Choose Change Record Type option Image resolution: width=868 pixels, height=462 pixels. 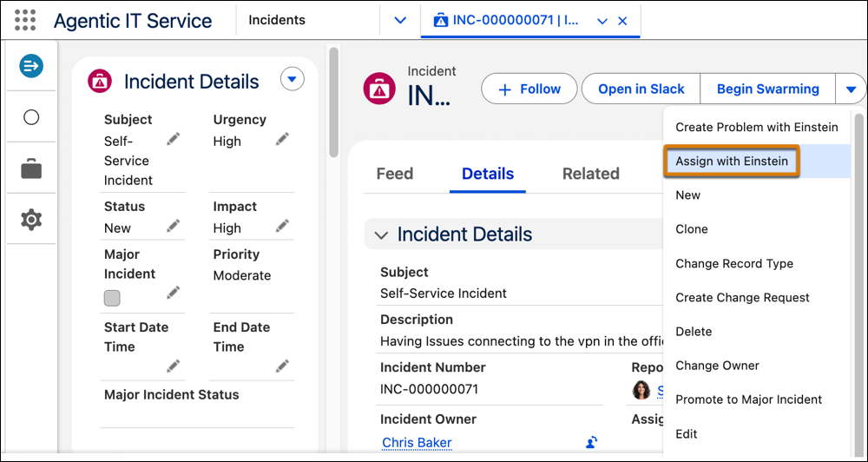pos(757,263)
